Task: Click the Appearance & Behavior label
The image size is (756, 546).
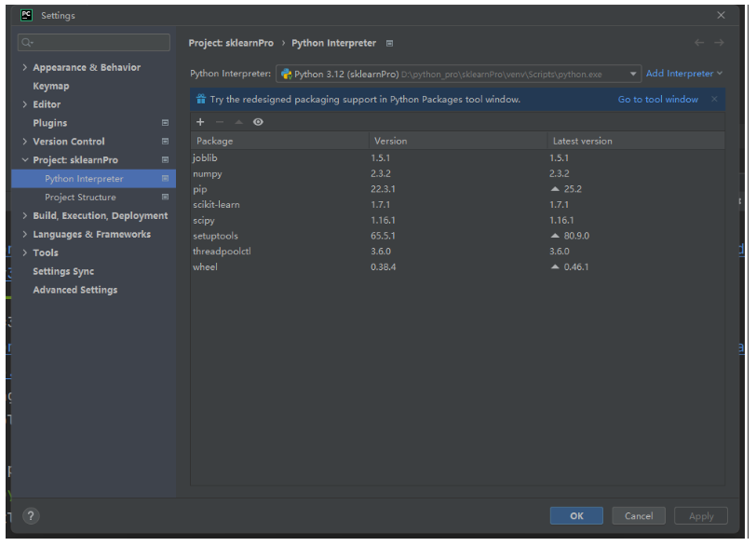Action: (x=87, y=67)
